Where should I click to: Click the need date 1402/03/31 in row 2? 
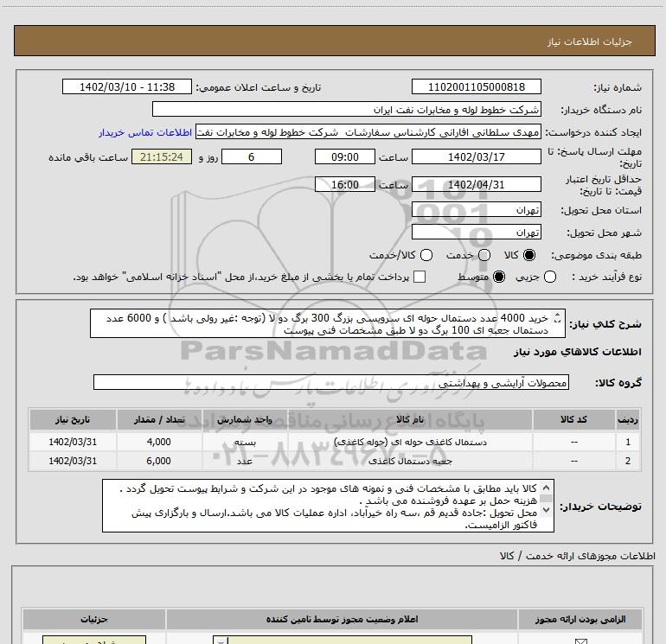click(73, 461)
